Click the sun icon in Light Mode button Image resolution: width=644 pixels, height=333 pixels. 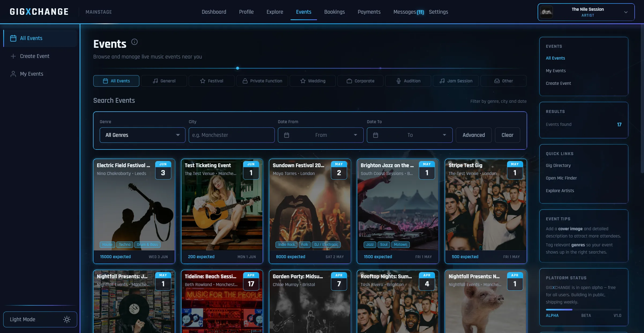click(x=67, y=319)
